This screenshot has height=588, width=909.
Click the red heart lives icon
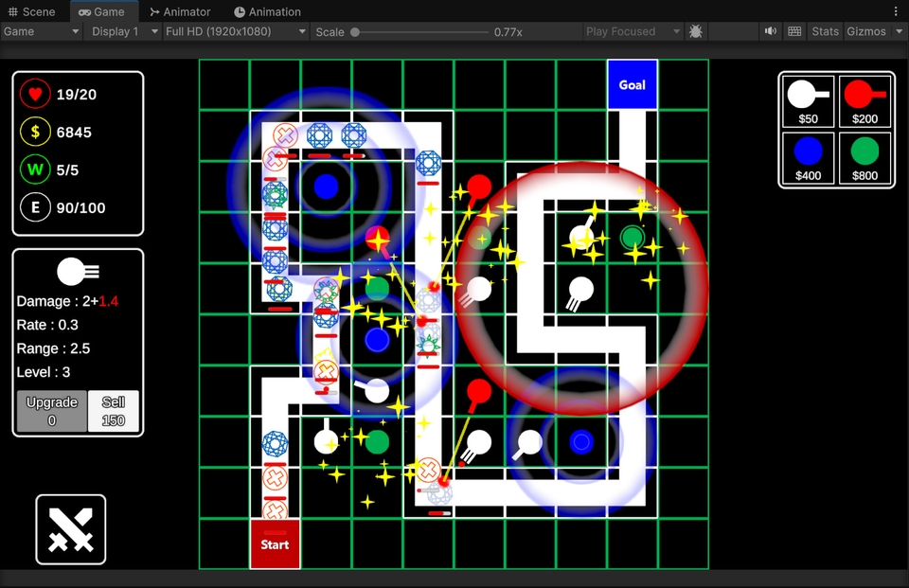[x=35, y=94]
